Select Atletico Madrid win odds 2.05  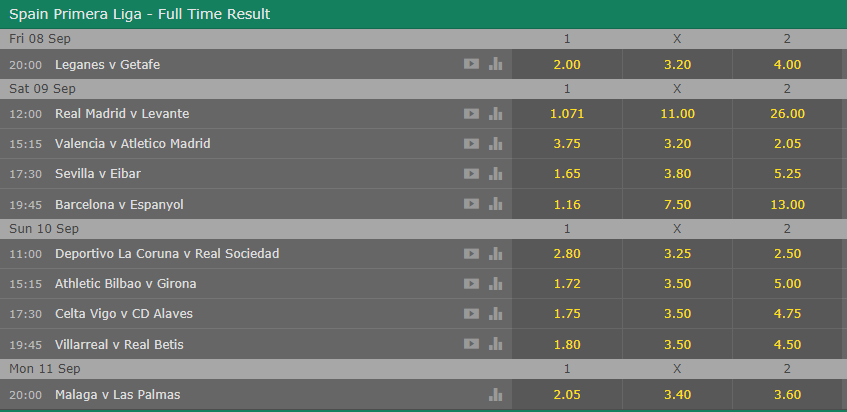787,144
